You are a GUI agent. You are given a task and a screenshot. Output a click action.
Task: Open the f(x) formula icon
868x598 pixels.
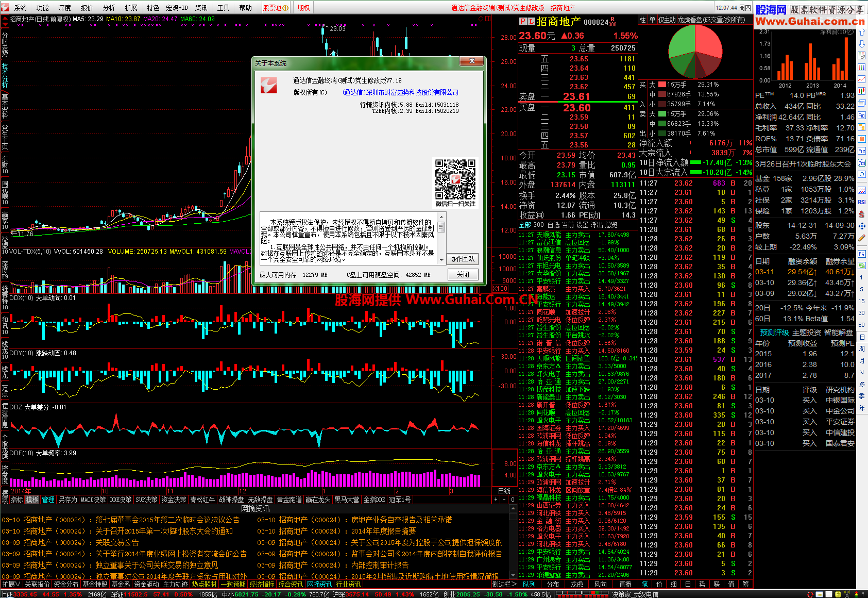[861, 163]
